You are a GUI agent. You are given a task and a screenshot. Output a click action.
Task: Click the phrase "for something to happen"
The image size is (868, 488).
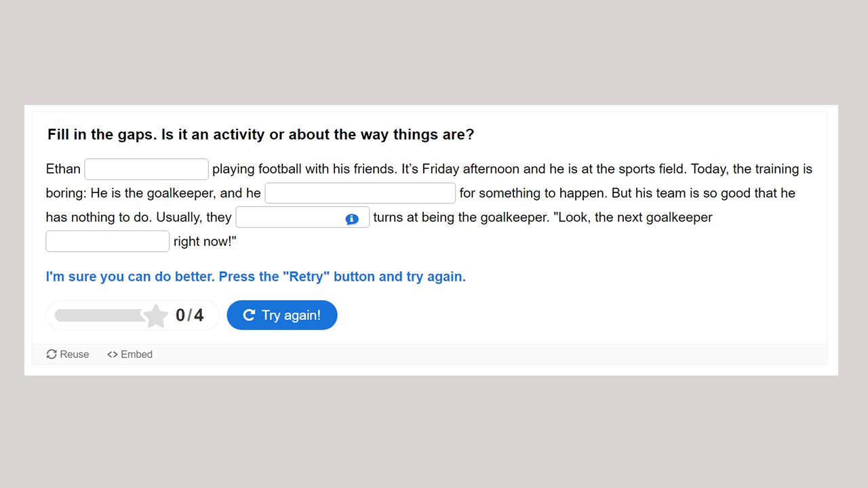pyautogui.click(x=533, y=193)
